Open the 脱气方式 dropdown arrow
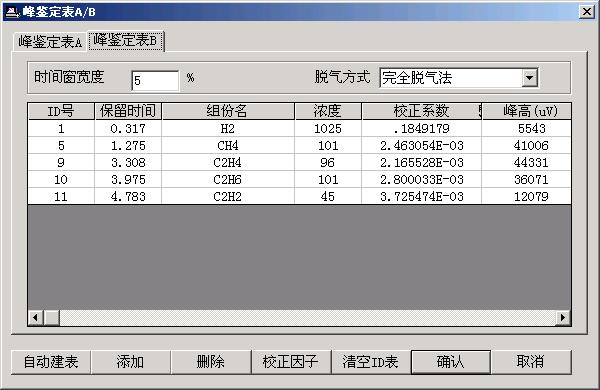Image resolution: width=600 pixels, height=390 pixels. 530,78
